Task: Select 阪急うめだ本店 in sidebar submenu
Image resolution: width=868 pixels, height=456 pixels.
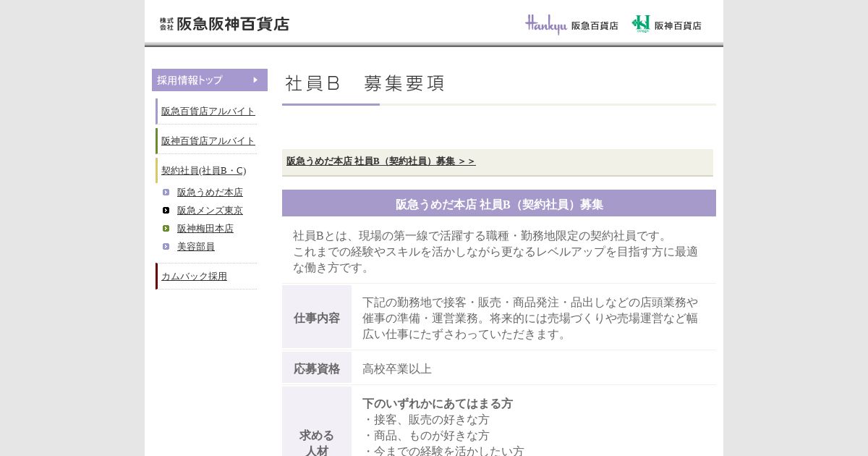Action: pyautogui.click(x=210, y=192)
